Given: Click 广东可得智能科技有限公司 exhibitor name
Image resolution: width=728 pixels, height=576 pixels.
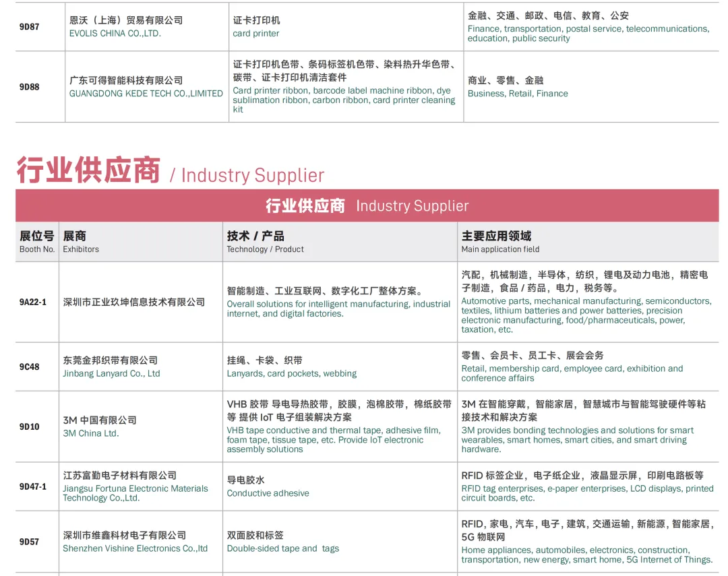Looking at the screenshot, I should coord(126,80).
